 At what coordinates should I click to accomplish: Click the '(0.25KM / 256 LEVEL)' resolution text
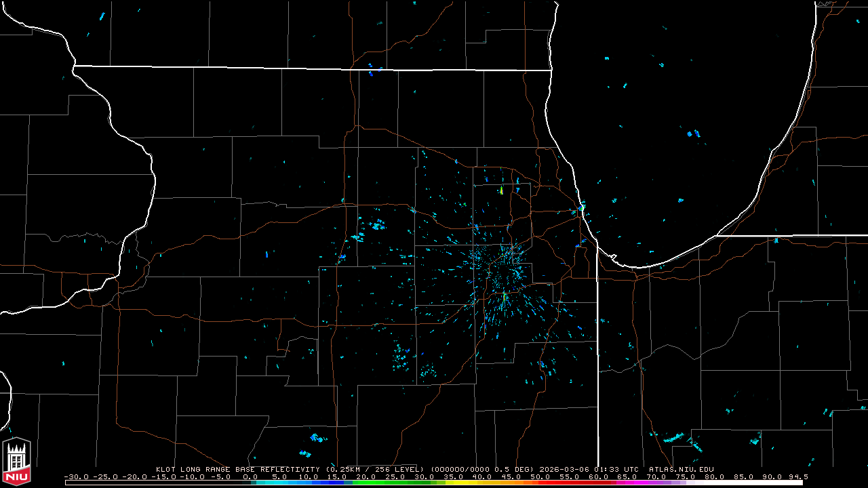375,469
